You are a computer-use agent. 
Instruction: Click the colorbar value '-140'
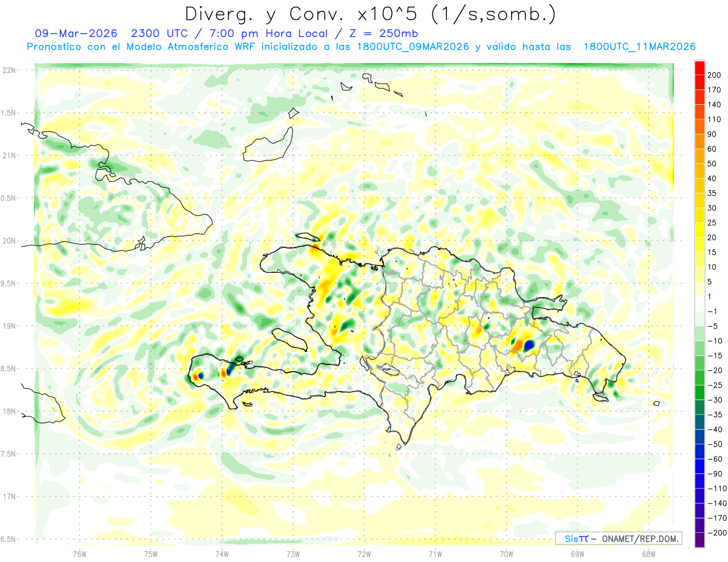pyautogui.click(x=716, y=503)
